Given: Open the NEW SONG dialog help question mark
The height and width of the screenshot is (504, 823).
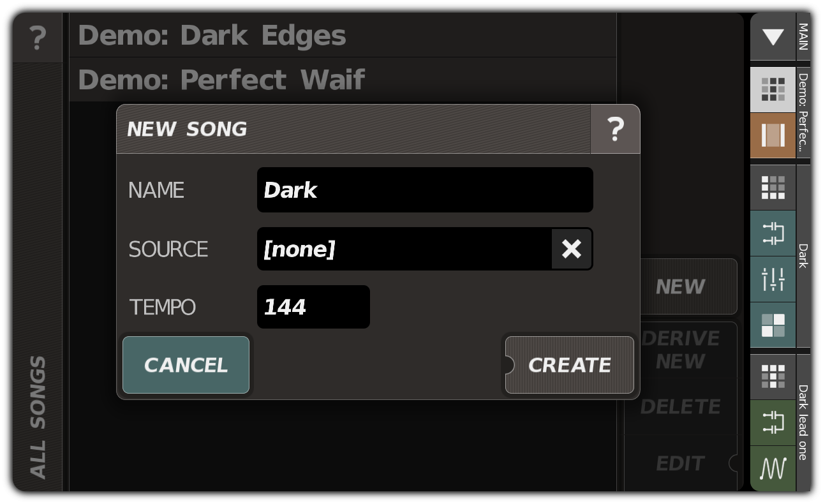Looking at the screenshot, I should coord(615,129).
